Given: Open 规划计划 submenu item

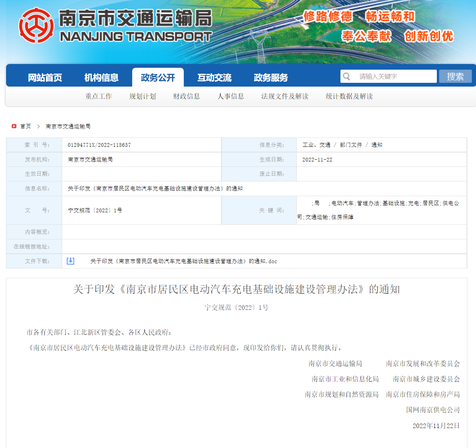Looking at the screenshot, I should [142, 96].
